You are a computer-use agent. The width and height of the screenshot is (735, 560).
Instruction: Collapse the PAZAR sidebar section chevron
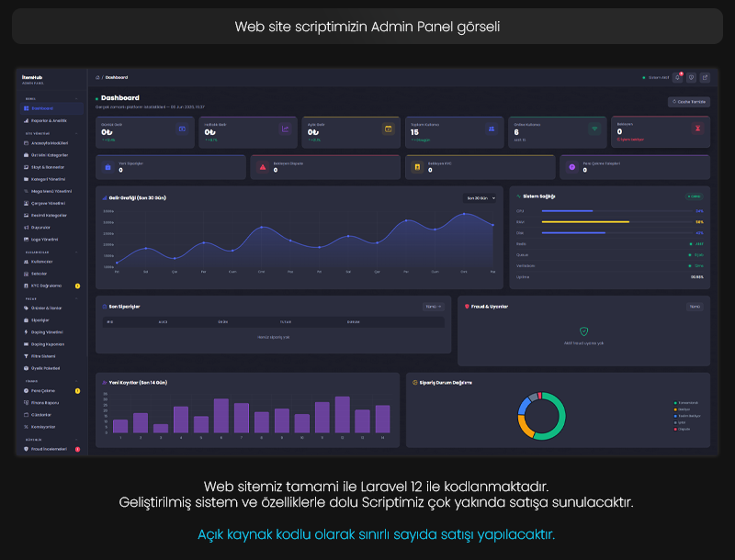click(x=76, y=298)
